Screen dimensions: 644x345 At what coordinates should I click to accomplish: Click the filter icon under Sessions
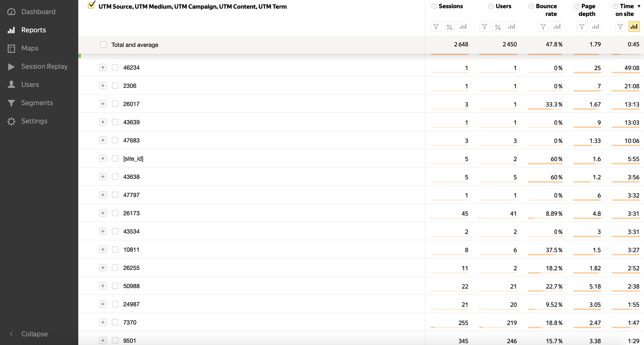(436, 26)
